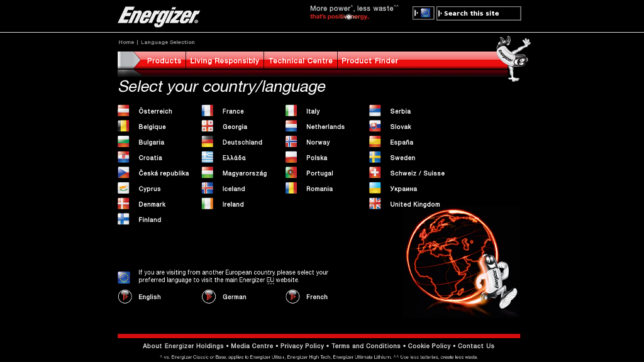644x362 pixels.
Task: Click the arrow button beside German
Action: pos(209,297)
